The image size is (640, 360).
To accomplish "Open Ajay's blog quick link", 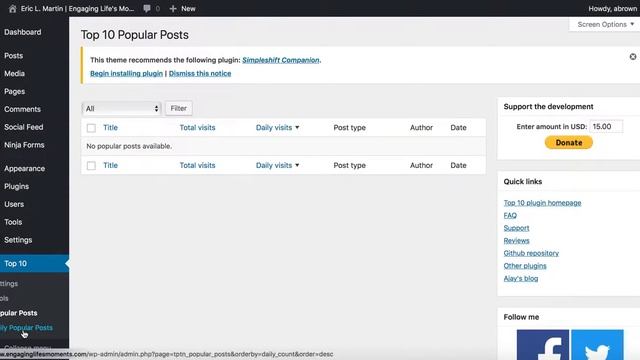I will point(521,278).
